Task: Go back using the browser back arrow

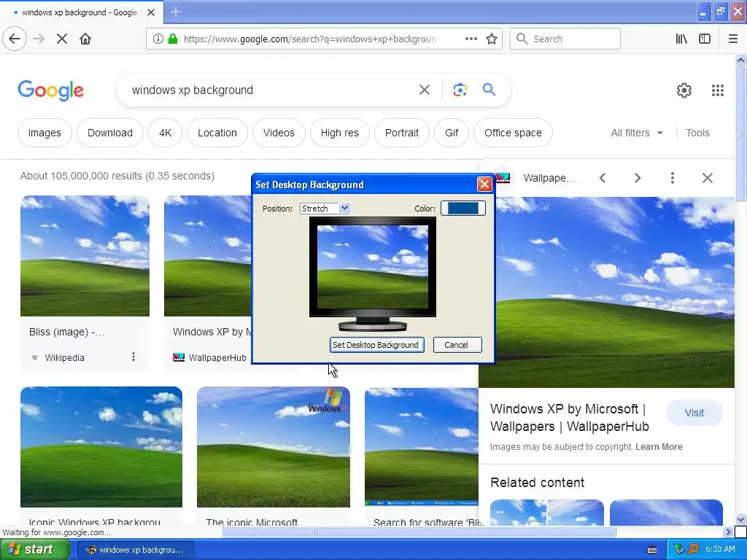Action: click(15, 39)
